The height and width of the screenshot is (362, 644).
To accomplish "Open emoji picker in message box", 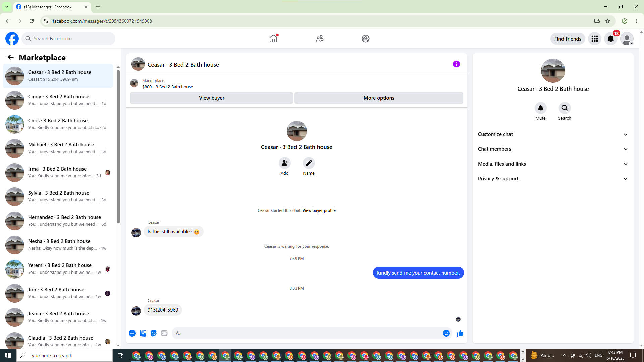I will [x=446, y=333].
